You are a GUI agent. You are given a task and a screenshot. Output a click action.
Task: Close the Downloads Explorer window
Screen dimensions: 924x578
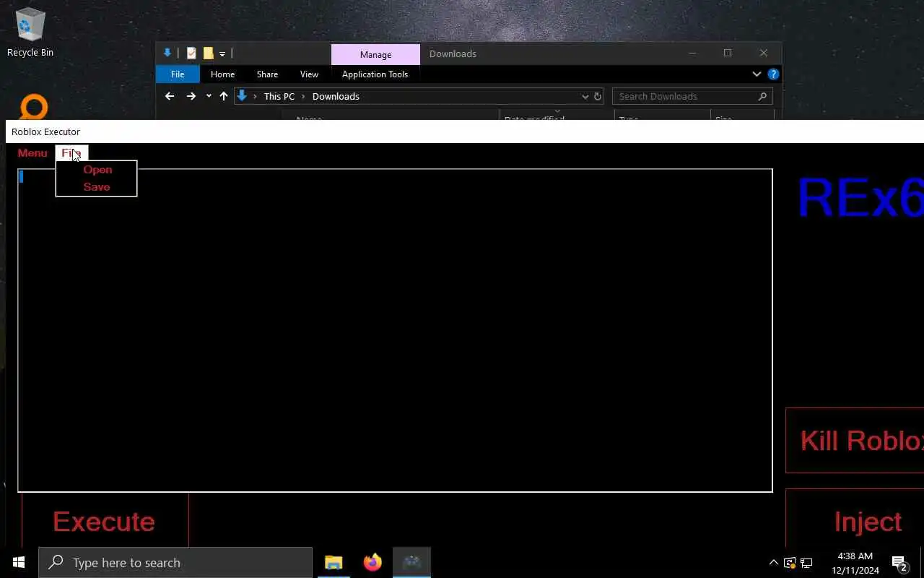coord(764,53)
